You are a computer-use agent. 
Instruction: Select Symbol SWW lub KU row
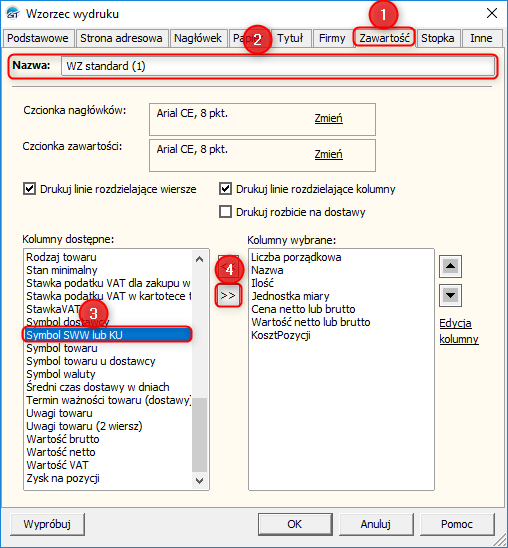click(108, 335)
